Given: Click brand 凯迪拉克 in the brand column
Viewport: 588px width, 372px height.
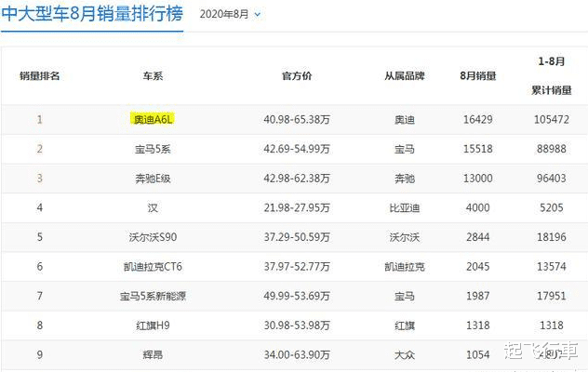Looking at the screenshot, I should click(404, 267).
